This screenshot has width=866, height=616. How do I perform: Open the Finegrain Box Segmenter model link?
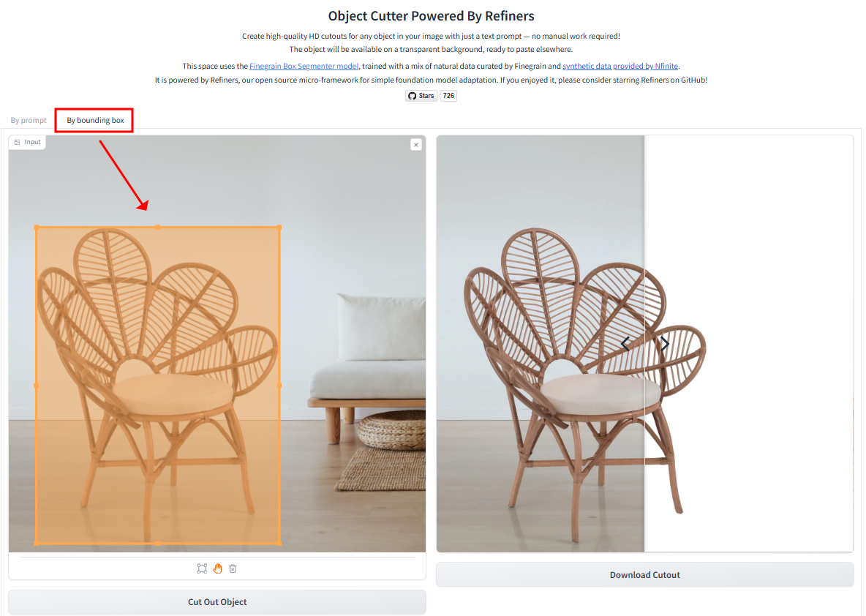(304, 66)
